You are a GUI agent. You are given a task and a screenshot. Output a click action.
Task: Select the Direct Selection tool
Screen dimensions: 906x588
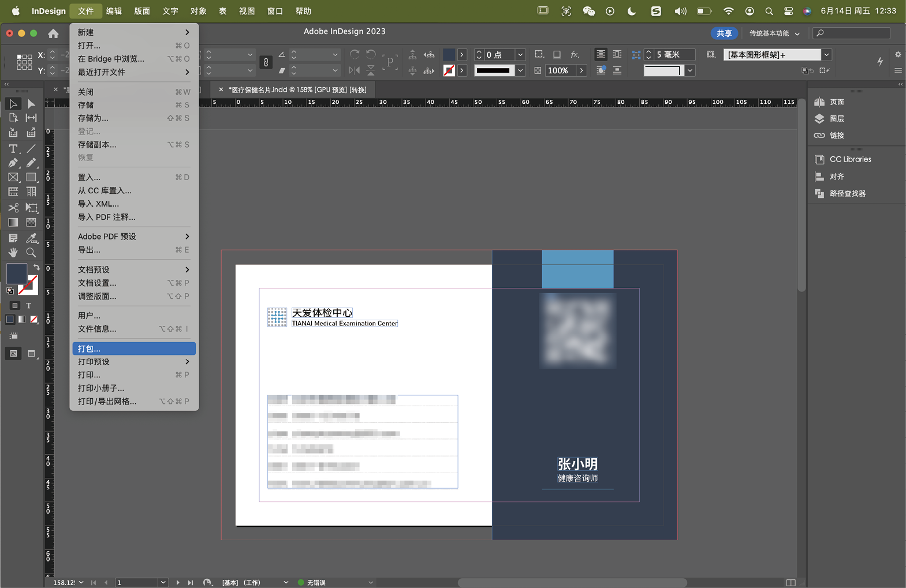click(x=31, y=104)
